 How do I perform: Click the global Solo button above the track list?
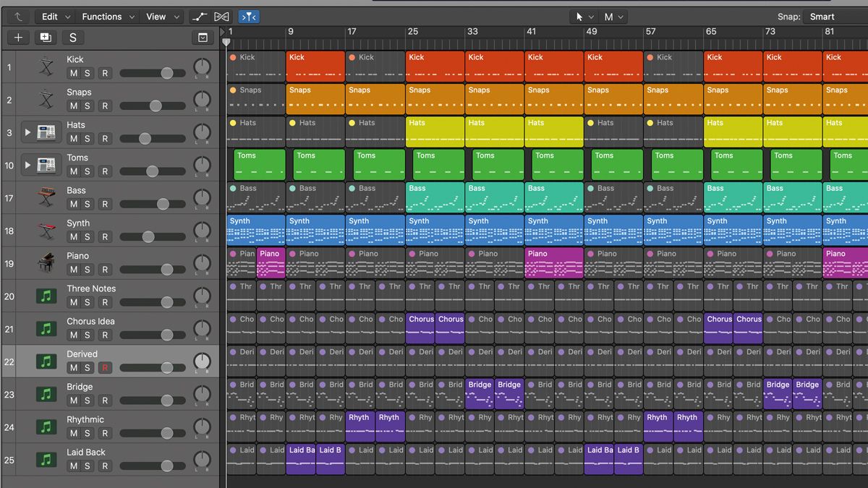72,37
